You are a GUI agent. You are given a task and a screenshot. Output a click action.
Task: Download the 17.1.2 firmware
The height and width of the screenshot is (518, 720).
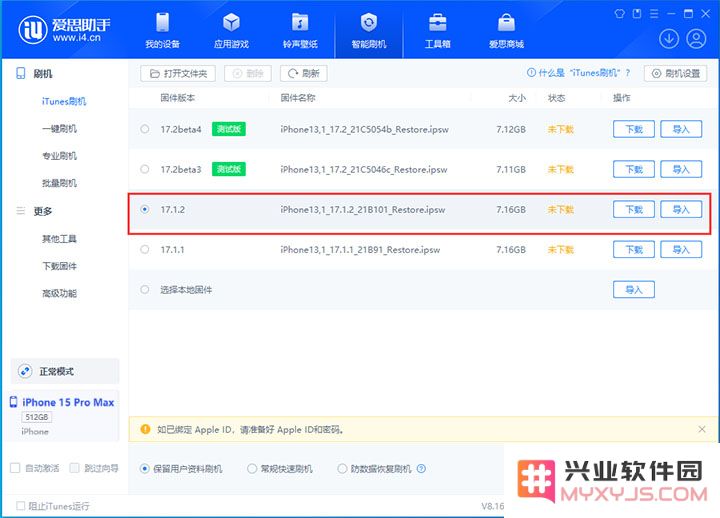(x=634, y=209)
